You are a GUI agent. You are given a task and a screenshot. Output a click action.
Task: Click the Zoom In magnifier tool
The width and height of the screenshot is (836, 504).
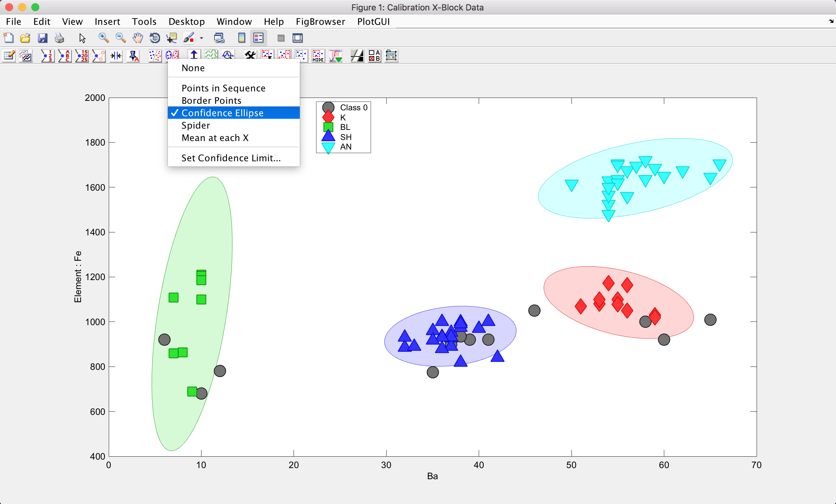coord(104,38)
